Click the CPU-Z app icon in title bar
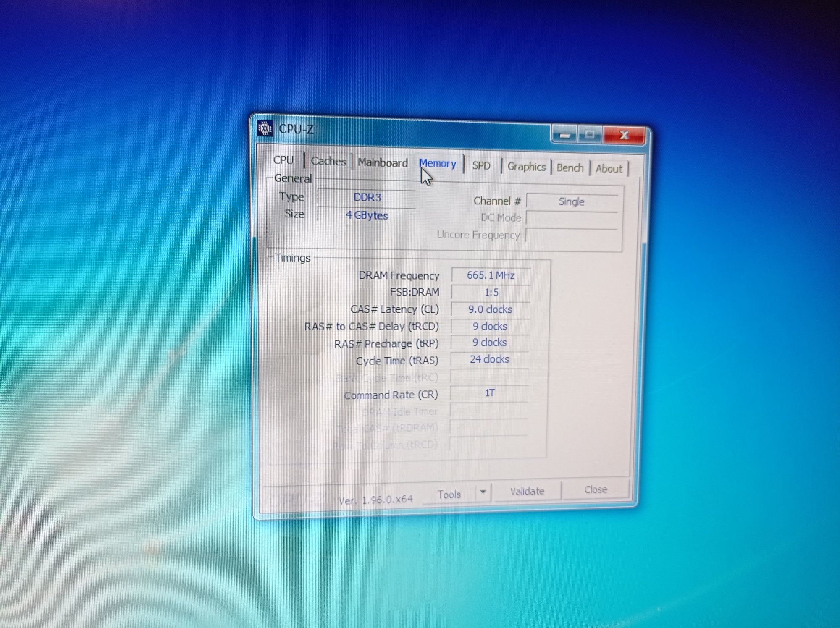The width and height of the screenshot is (840, 628). pos(265,128)
